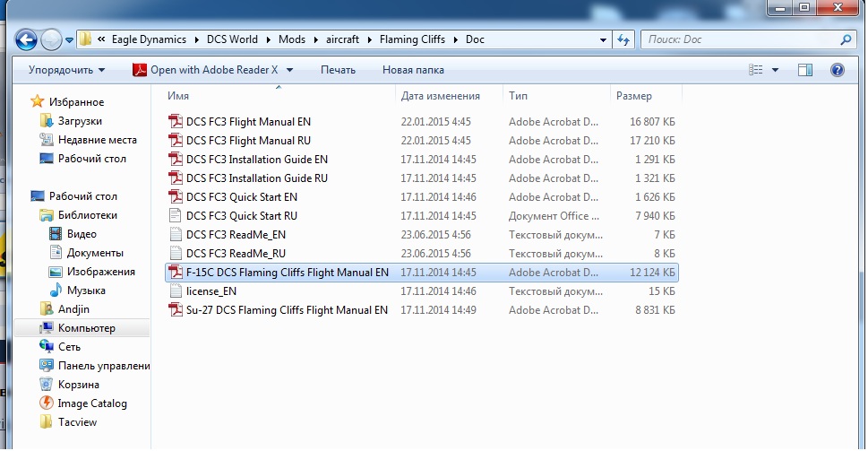
Task: Select document icon of DCS FC3 Quick Start RU
Action: pos(176,215)
